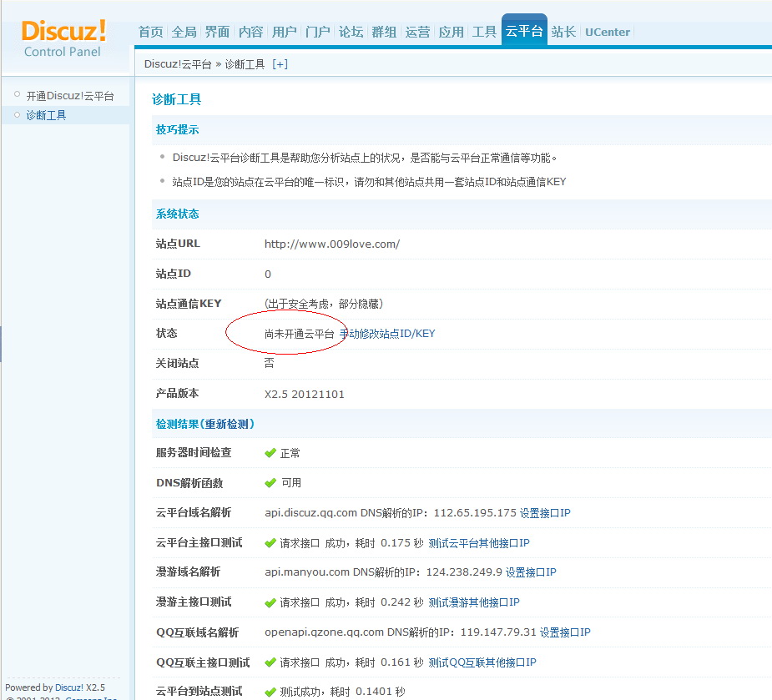Go to the 内容 menu
Screen dimensions: 772x700
click(x=251, y=32)
